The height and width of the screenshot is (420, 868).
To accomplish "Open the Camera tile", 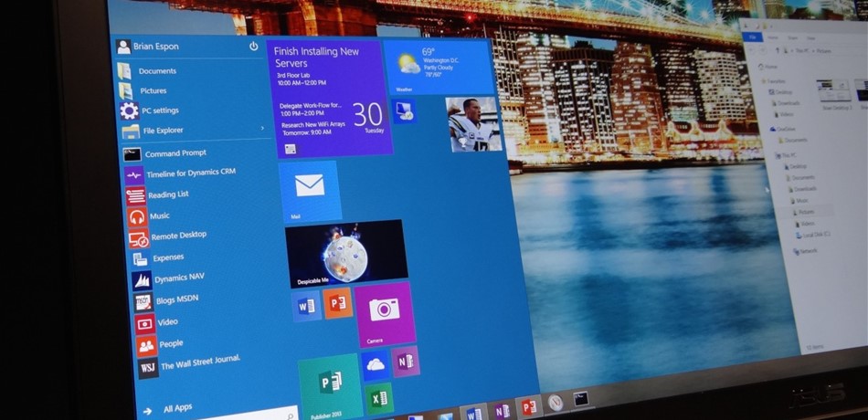I will [x=386, y=314].
